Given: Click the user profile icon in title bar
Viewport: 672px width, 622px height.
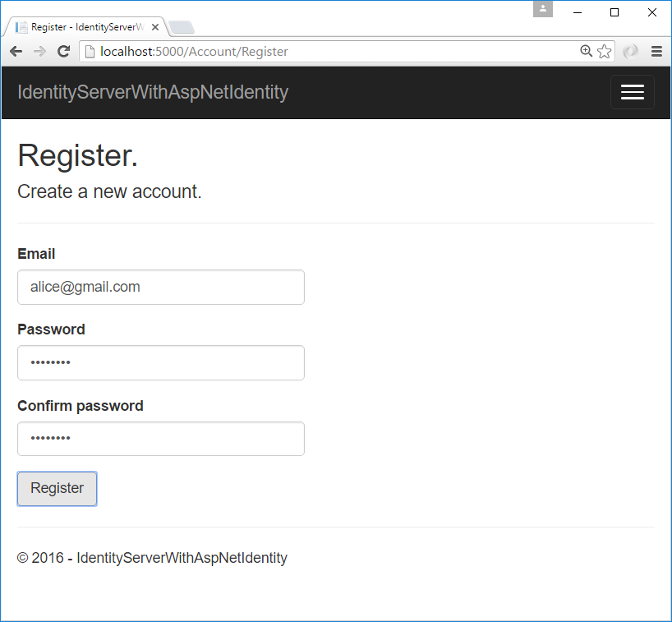Looking at the screenshot, I should coord(542,9).
